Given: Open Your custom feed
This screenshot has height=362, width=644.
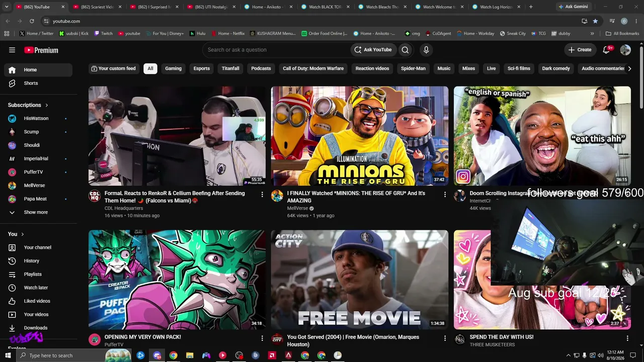Looking at the screenshot, I should [114, 69].
